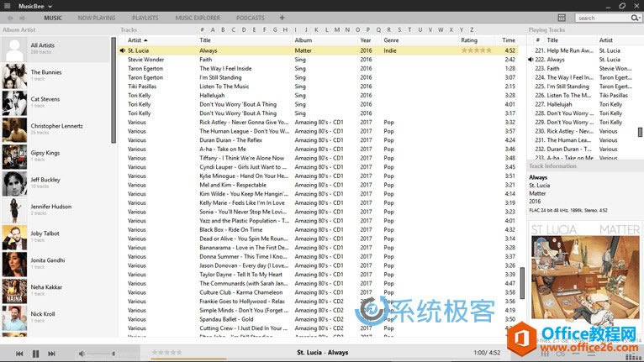This screenshot has width=644, height=362.
Task: Select All Artists in the sidebar
Action: tap(55, 49)
